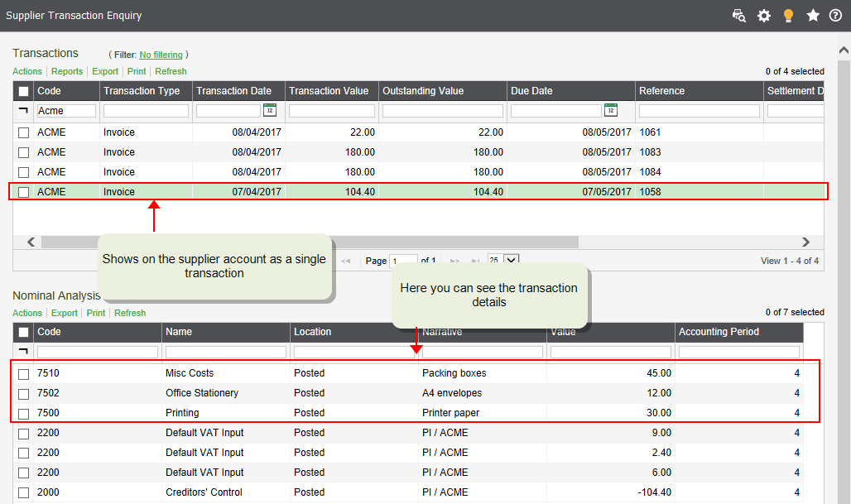Open the Actions menu in Nominal Analysis
This screenshot has height=504, width=851.
tap(26, 313)
